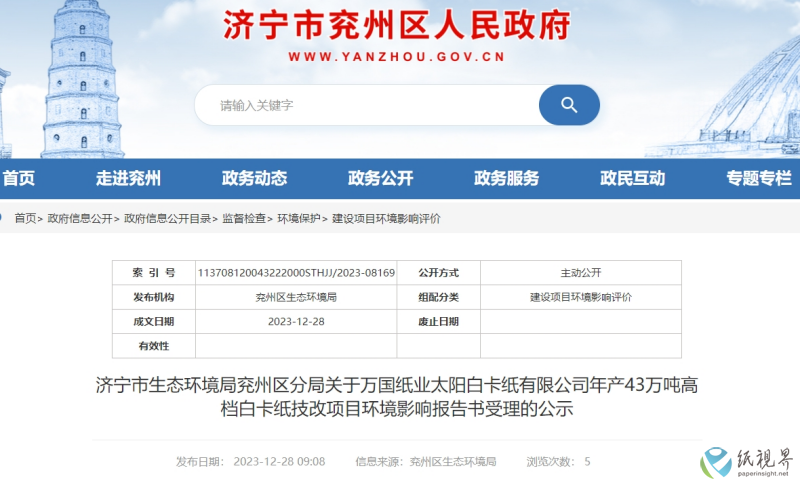Open the 政务公开 navigation menu

point(380,179)
